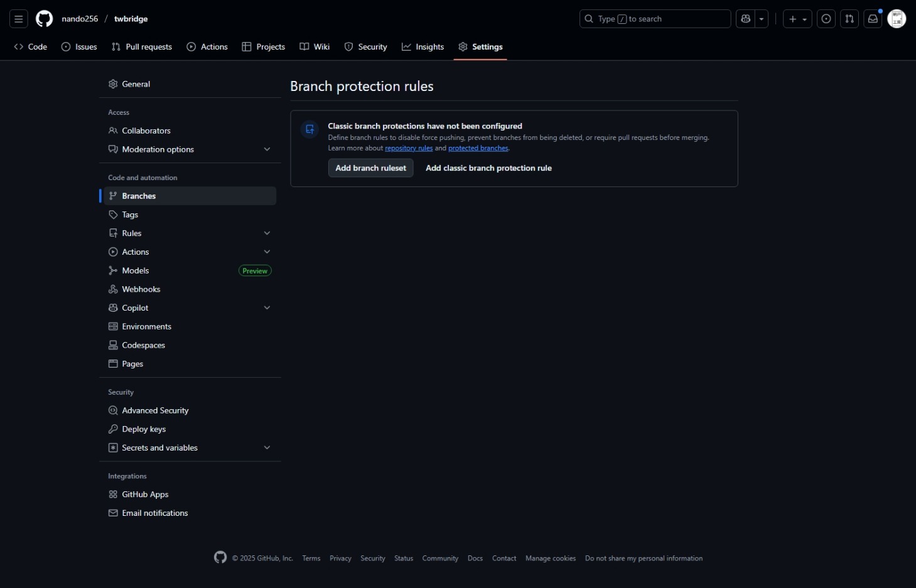Open the create new plus dropdown
This screenshot has width=916, height=588.
(797, 19)
